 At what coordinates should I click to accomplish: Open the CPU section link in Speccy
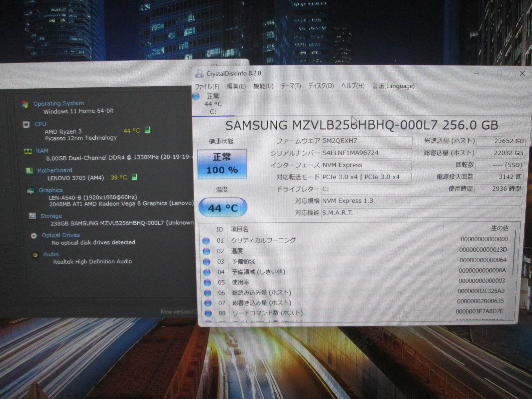pos(40,124)
